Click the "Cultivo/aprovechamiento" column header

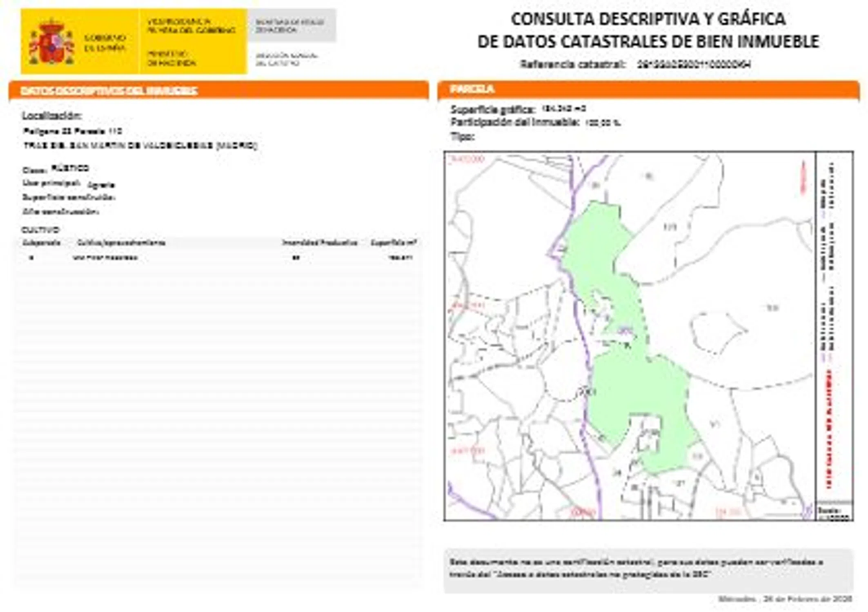pos(121,243)
